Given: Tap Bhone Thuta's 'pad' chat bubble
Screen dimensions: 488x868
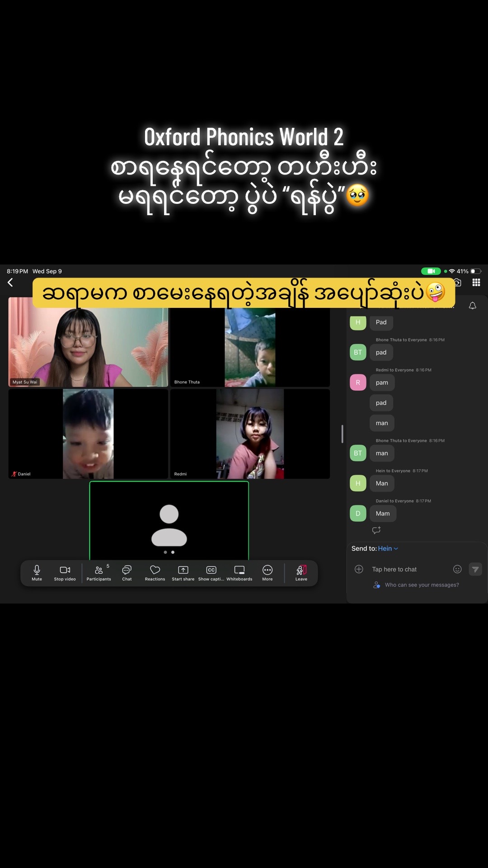Looking at the screenshot, I should click(381, 352).
